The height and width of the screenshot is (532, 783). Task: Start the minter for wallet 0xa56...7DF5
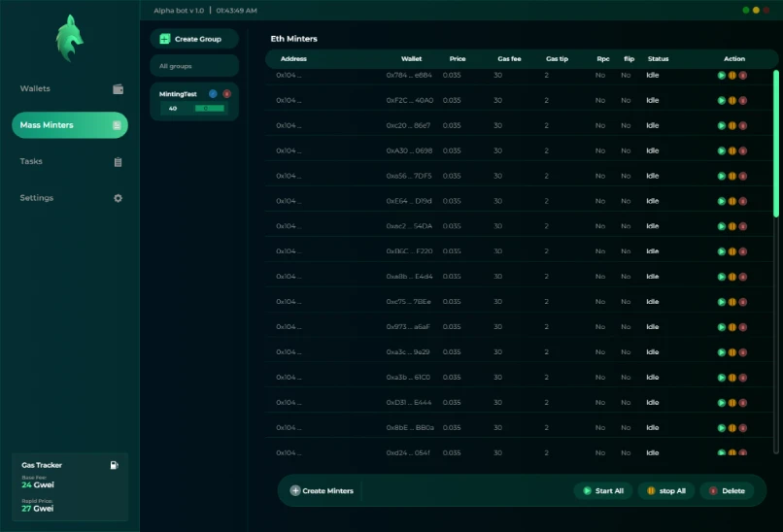[721, 176]
